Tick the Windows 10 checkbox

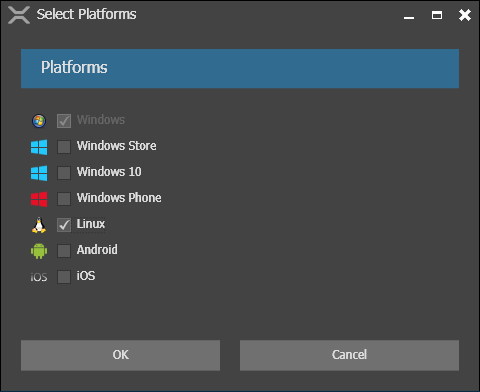tap(64, 173)
